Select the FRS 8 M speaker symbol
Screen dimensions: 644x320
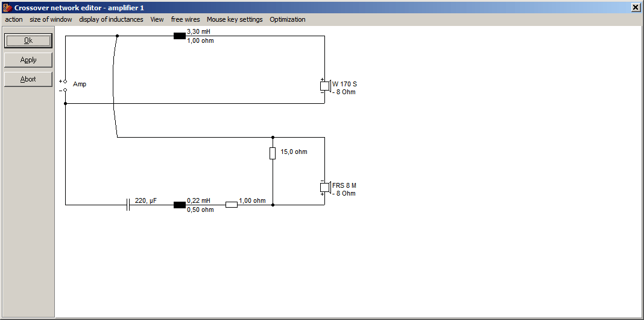(x=325, y=187)
